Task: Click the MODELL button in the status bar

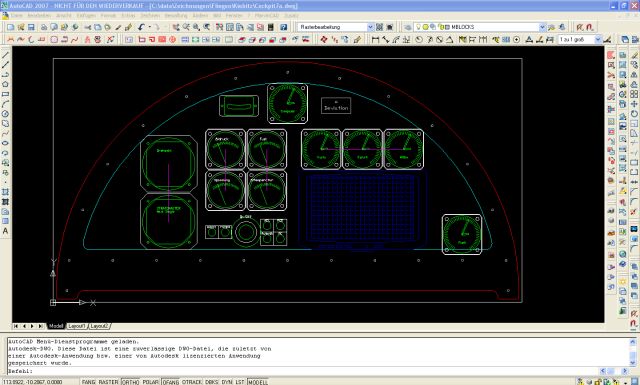Action: [x=258, y=382]
